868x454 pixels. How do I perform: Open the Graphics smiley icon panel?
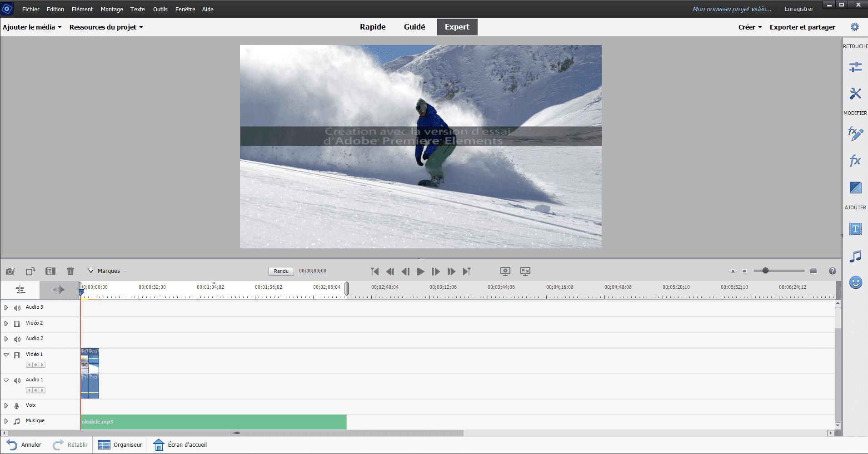click(855, 283)
